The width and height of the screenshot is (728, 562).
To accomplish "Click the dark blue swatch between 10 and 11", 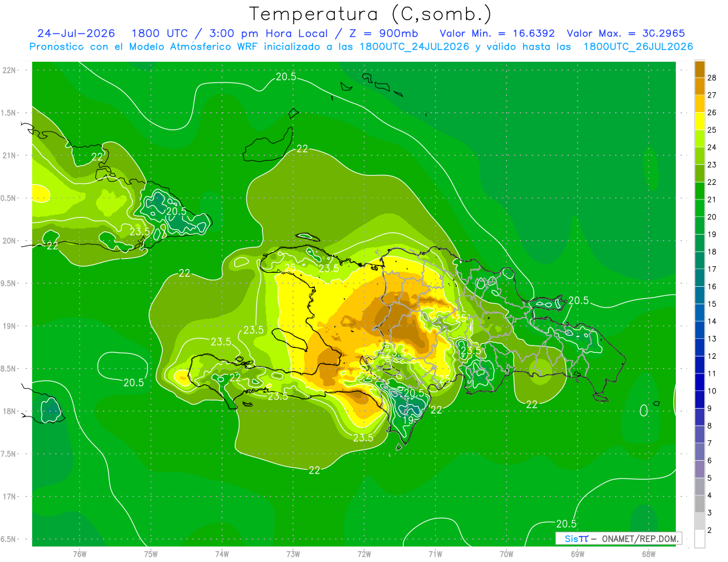I will click(699, 382).
